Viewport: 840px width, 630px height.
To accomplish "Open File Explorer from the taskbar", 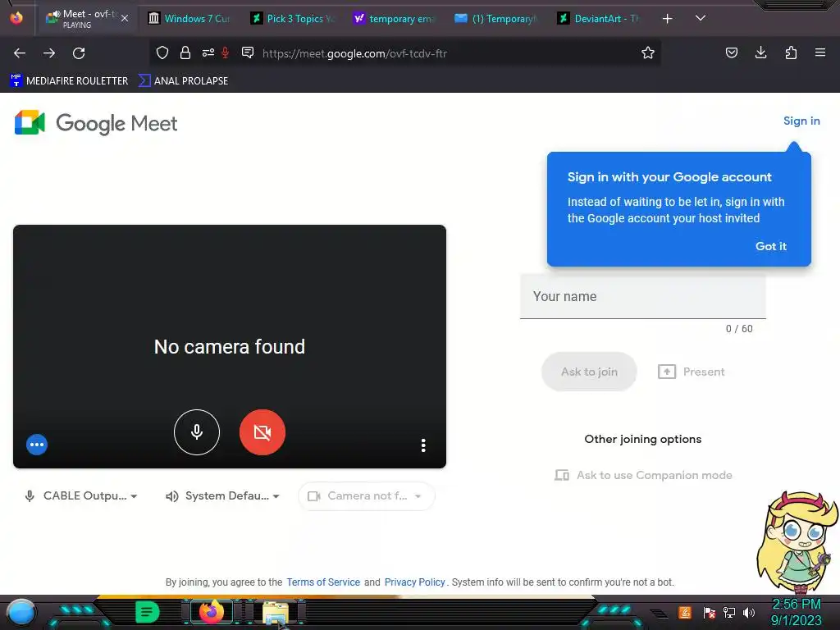I will 276,612.
